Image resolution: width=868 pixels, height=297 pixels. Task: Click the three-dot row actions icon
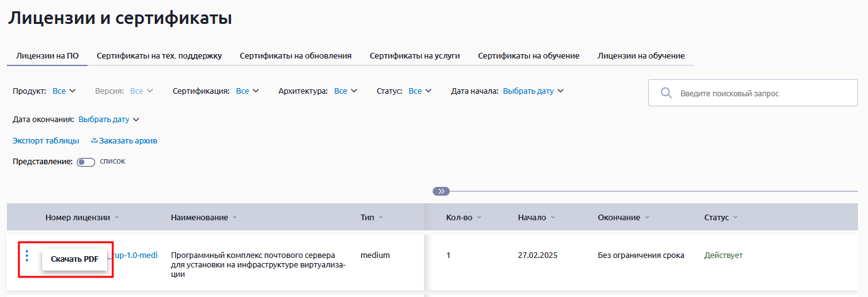point(26,255)
